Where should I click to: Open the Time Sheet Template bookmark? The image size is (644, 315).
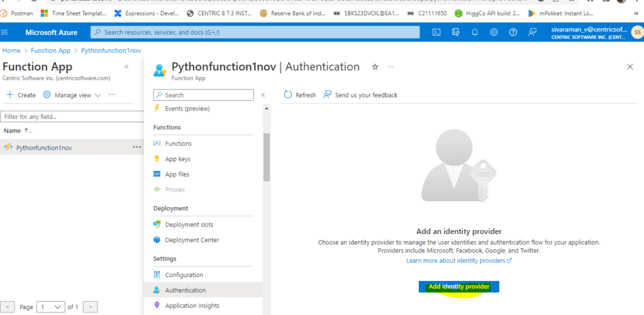[x=74, y=13]
